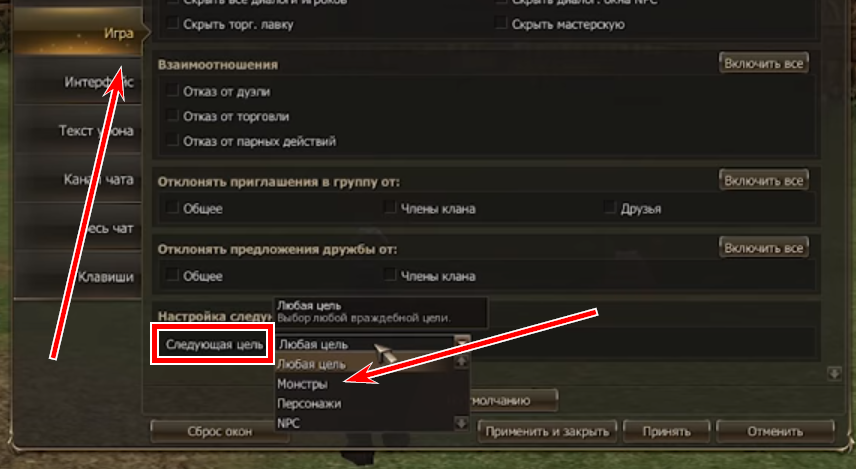856x469 pixels.
Task: Click the down arrow in dropdown list scrollbar
Action: 462,423
